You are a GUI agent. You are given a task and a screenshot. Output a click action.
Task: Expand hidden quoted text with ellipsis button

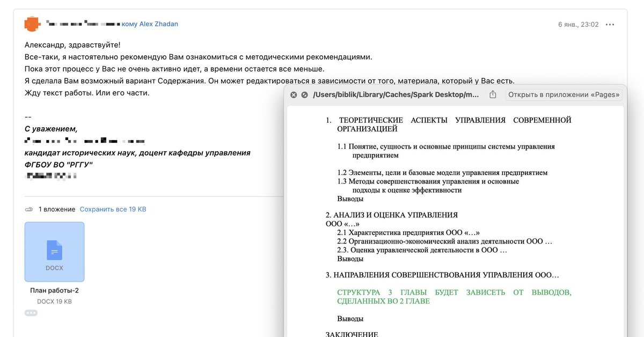(31, 313)
